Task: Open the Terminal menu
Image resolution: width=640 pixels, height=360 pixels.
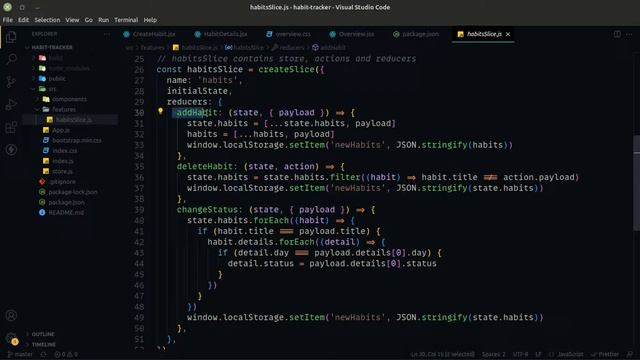Action: pyautogui.click(x=126, y=20)
